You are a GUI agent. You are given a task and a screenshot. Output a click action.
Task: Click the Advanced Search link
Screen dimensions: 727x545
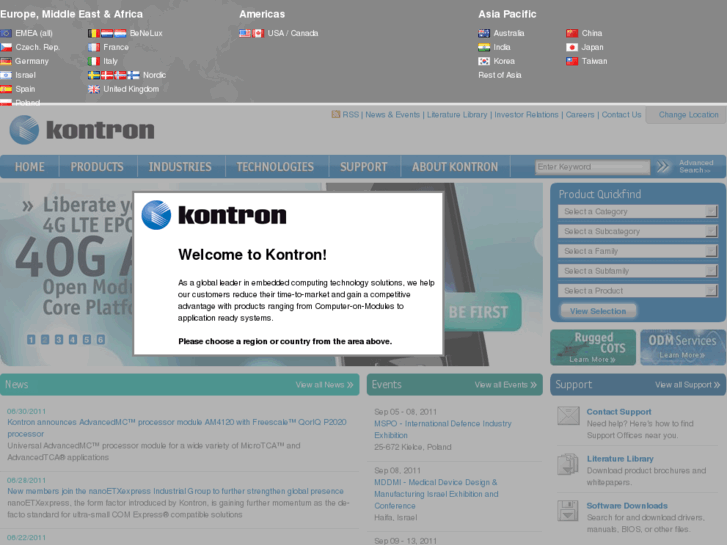pos(696,167)
